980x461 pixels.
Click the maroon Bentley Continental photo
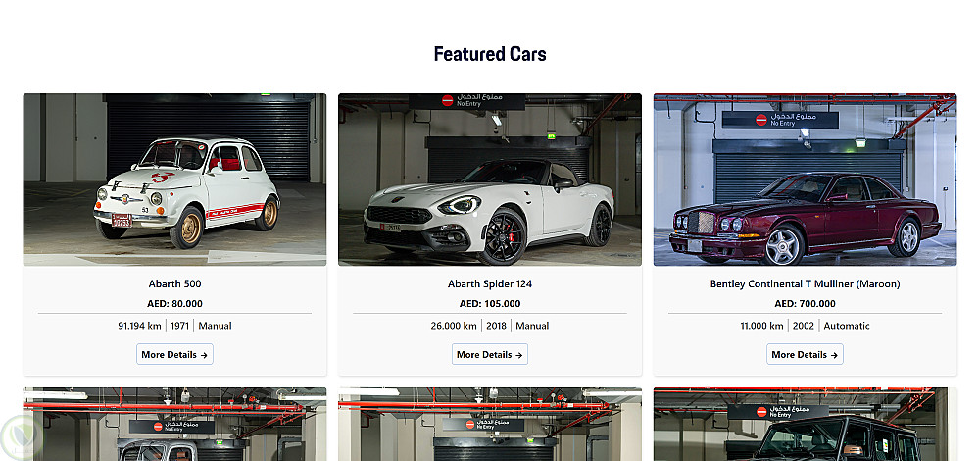coord(805,179)
